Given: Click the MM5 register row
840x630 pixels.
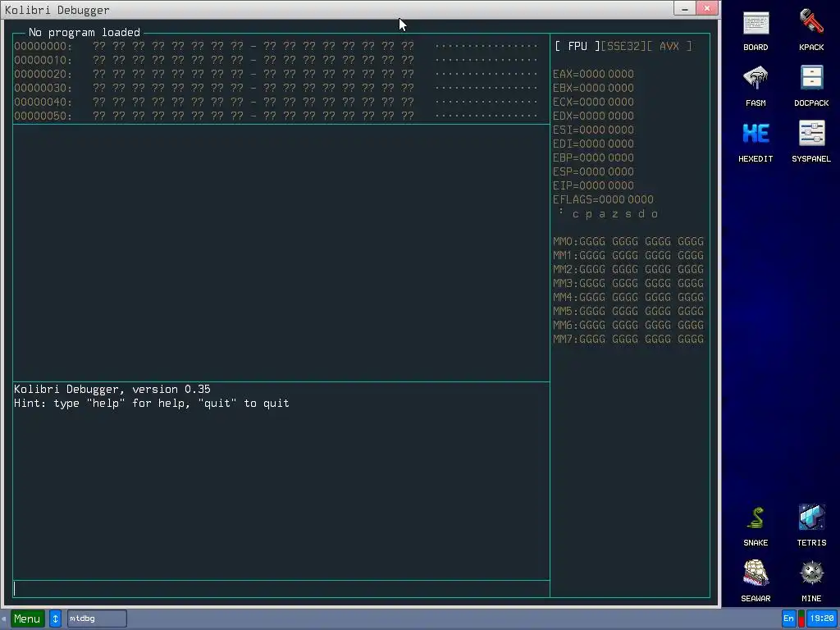Looking at the screenshot, I should tap(628, 311).
